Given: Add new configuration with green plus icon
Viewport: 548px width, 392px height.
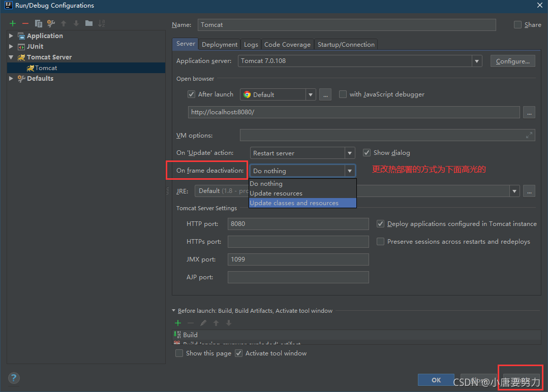Looking at the screenshot, I should 13,23.
